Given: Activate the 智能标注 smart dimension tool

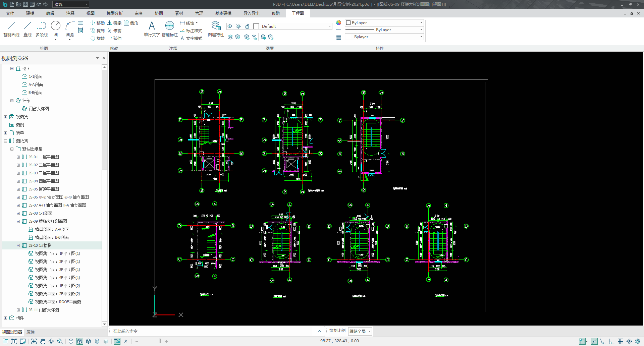Looking at the screenshot, I should [170, 29].
